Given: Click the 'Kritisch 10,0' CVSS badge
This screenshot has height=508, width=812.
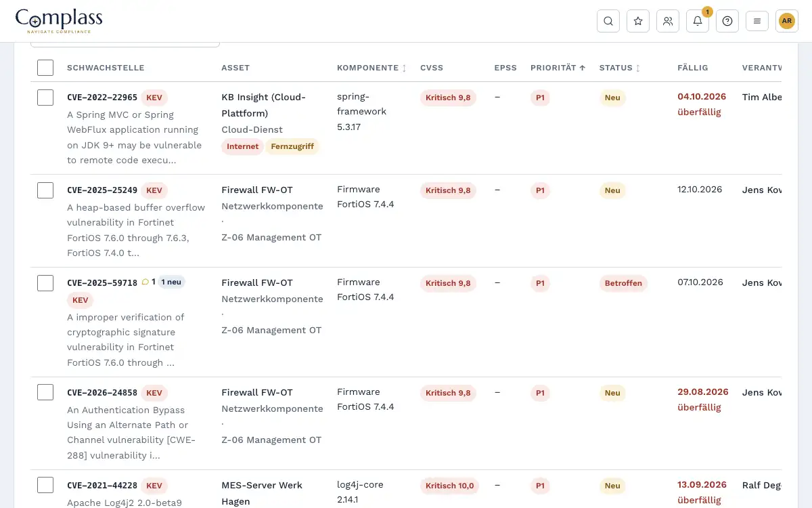Looking at the screenshot, I should 450,486.
